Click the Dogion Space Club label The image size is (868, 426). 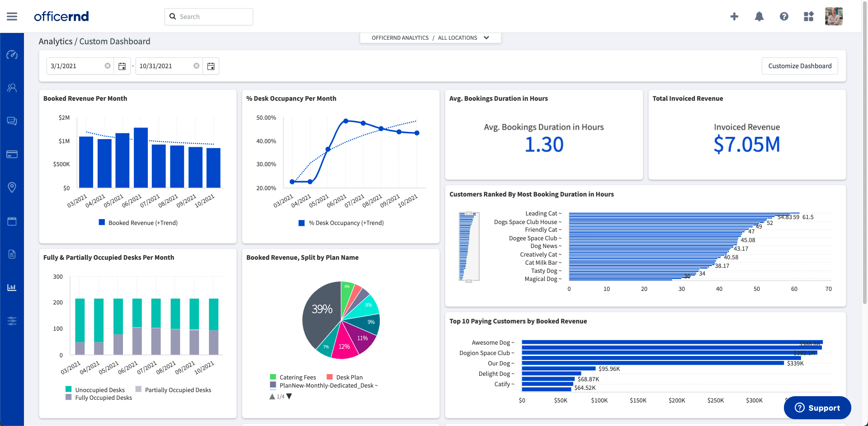(487, 353)
